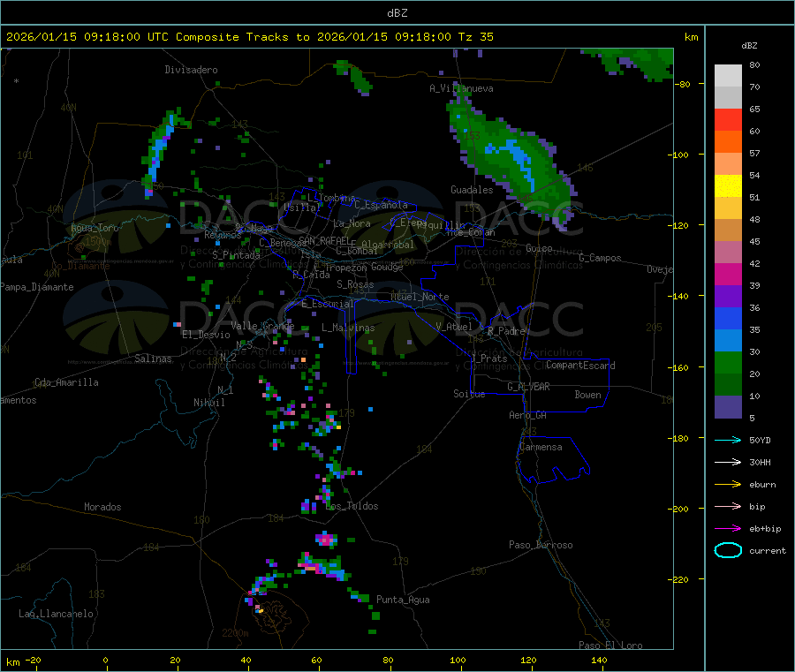Click the cyan 50YD arrow legend icon
The width and height of the screenshot is (795, 672).
[728, 440]
